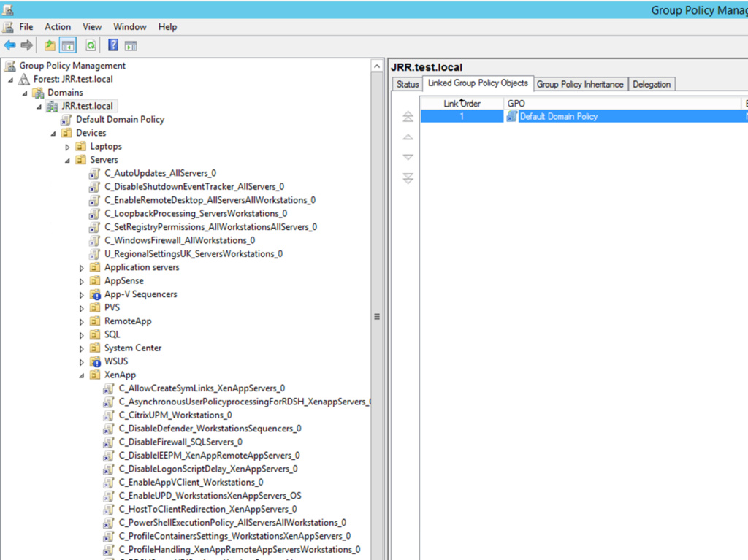The height and width of the screenshot is (560, 748).
Task: Select Default Domain Policy in the tree
Action: pos(120,120)
